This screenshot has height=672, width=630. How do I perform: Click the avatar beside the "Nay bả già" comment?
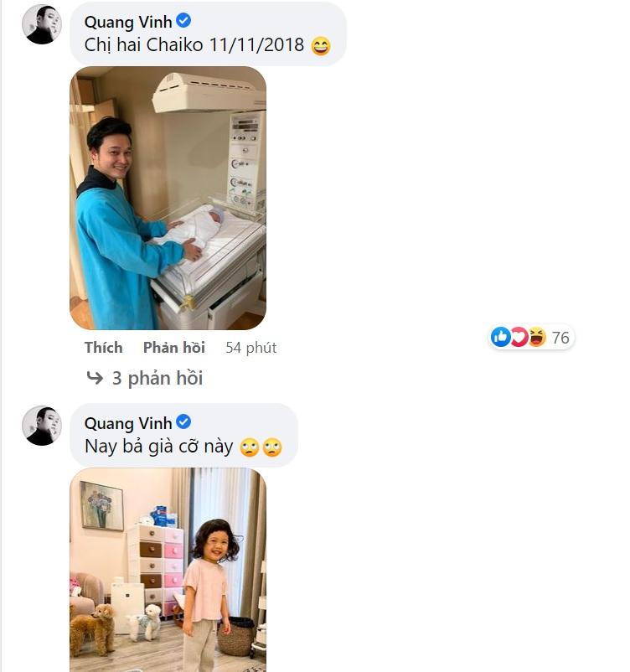pos(41,426)
